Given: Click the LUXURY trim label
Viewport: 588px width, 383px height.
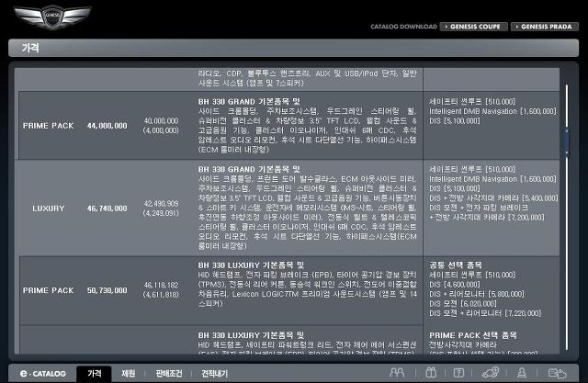Looking at the screenshot, I should click(49, 208).
